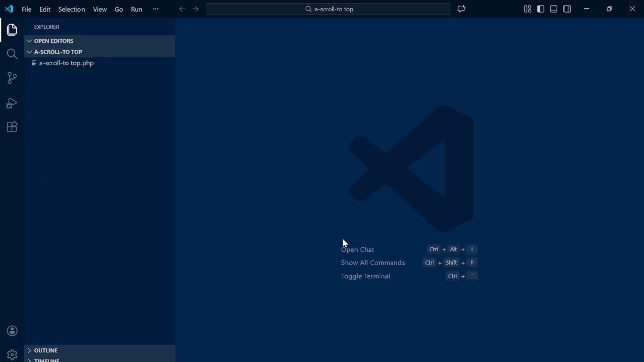Show more menus via ellipsis

click(x=156, y=9)
